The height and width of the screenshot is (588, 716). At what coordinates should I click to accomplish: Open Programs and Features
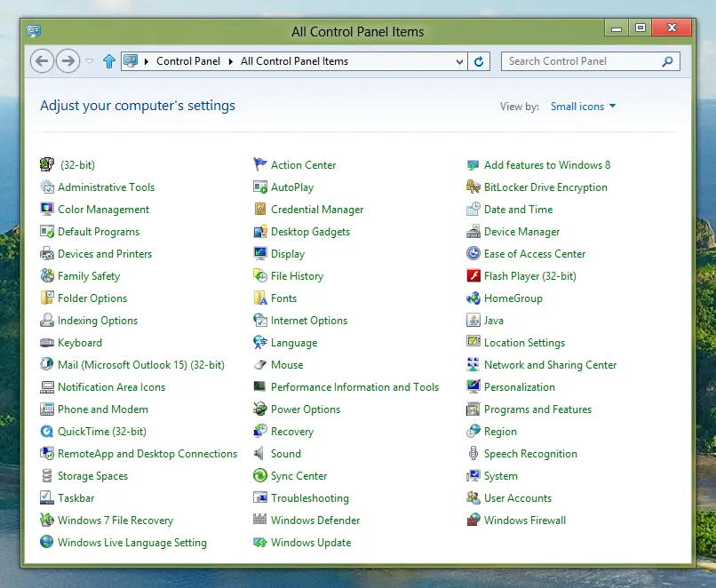tap(537, 409)
